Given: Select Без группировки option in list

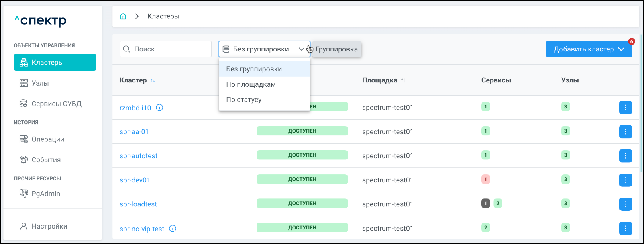Looking at the screenshot, I should coord(254,69).
